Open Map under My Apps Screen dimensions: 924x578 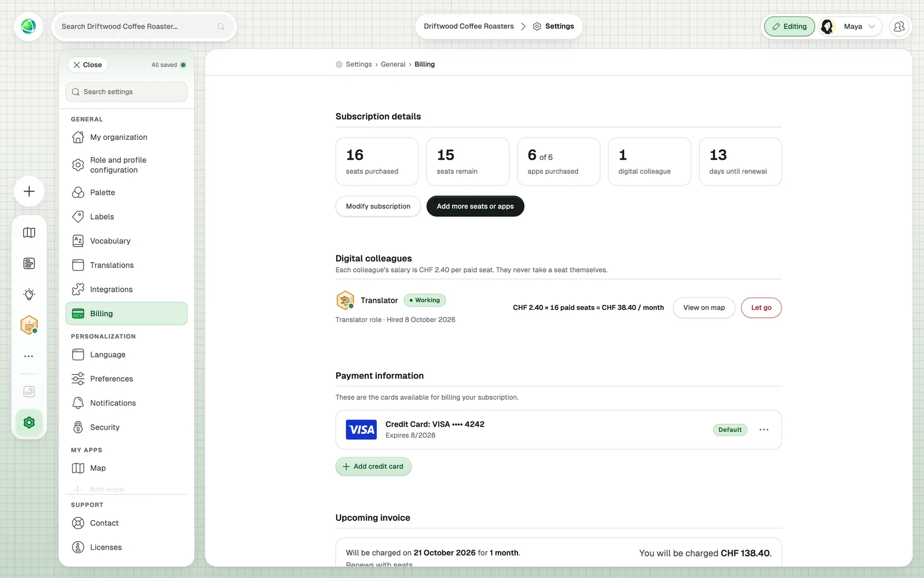click(x=127, y=468)
